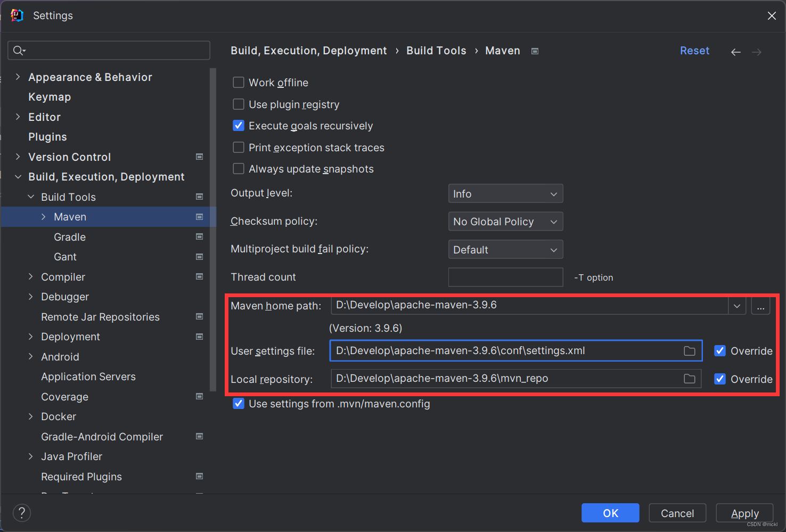
Task: Toggle Always update snapshots checkbox
Action: click(x=239, y=169)
